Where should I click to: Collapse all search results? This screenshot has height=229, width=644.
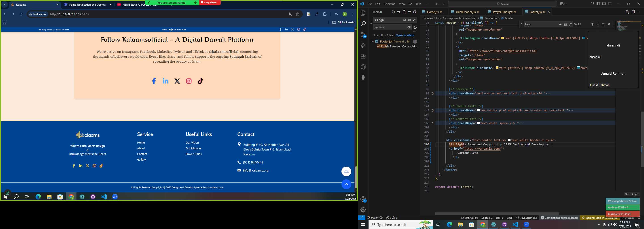click(415, 12)
